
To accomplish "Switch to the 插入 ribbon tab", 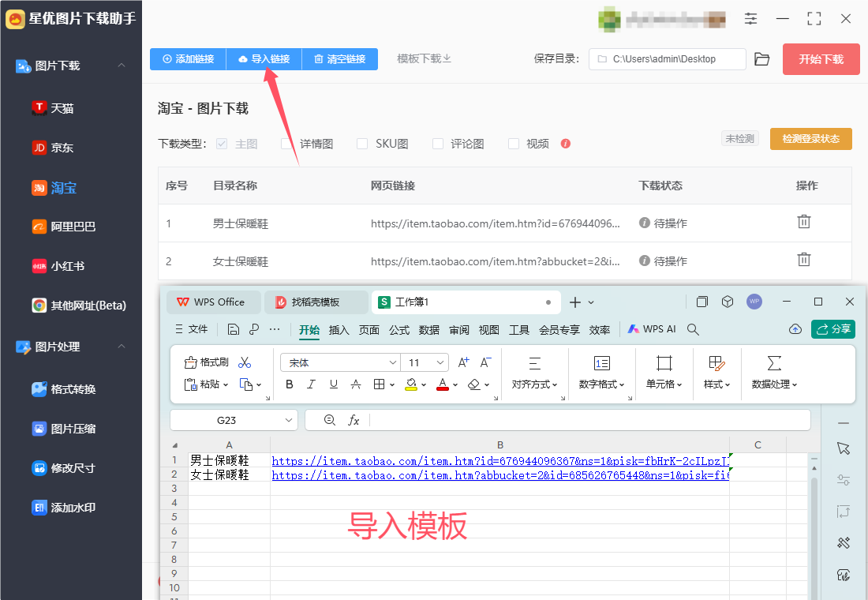I will coord(339,330).
